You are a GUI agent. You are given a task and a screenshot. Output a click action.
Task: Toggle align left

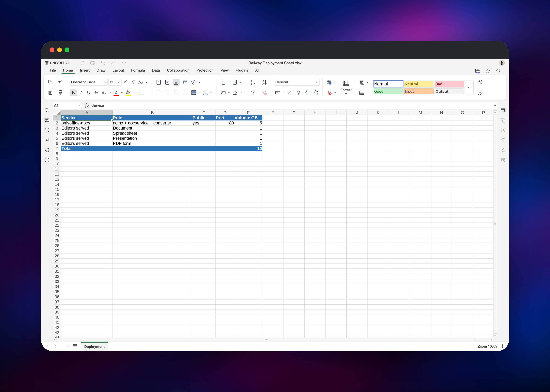coord(158,93)
